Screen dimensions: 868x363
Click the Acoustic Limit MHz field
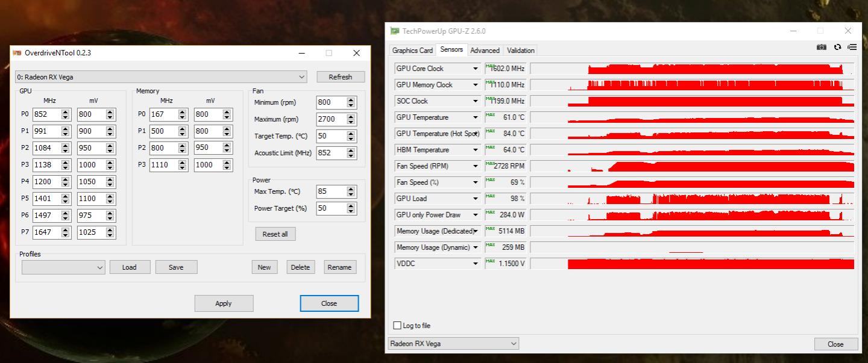coord(331,153)
